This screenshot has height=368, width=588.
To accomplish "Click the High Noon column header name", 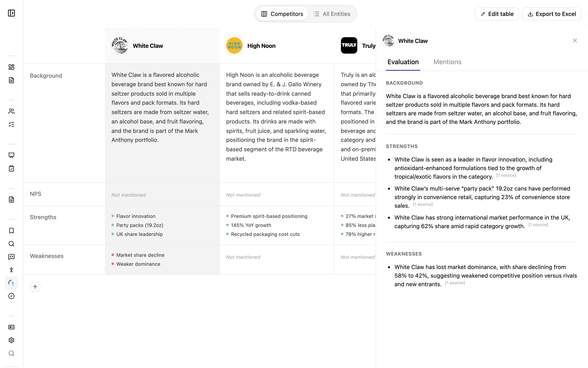I will coord(262,46).
